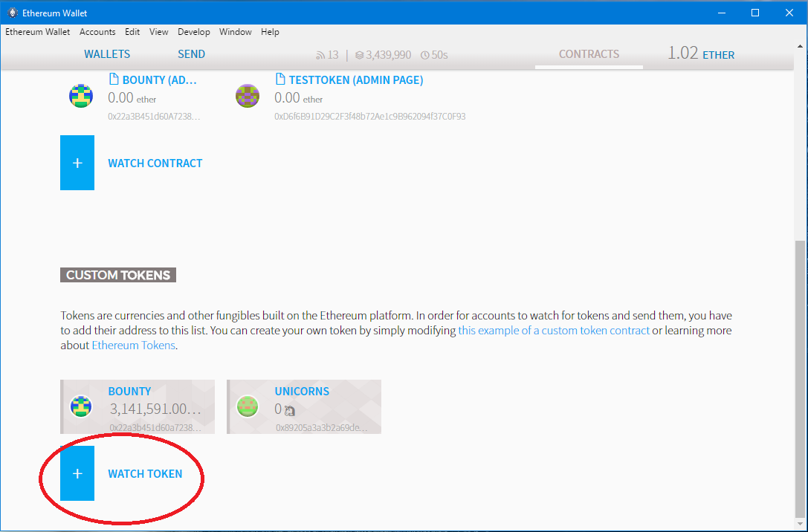
Task: Open the Develop menu
Action: click(194, 32)
